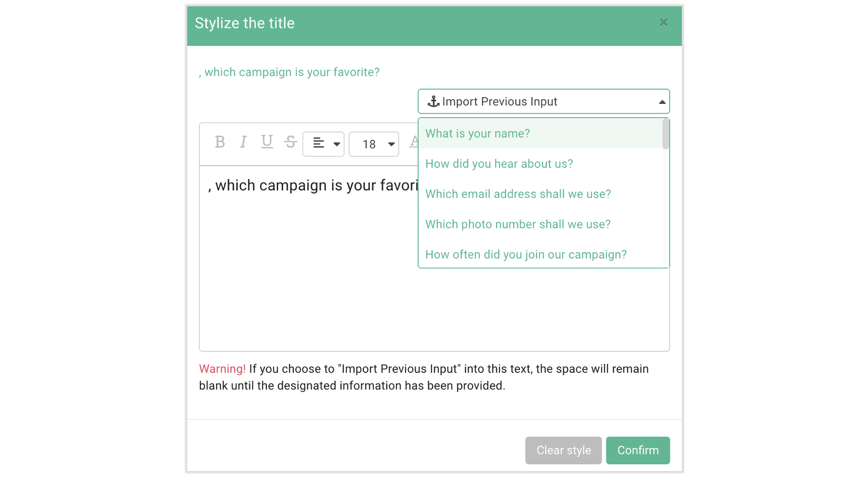This screenshot has width=868, height=479.
Task: Close the Stylize the title dialog
Action: point(663,22)
